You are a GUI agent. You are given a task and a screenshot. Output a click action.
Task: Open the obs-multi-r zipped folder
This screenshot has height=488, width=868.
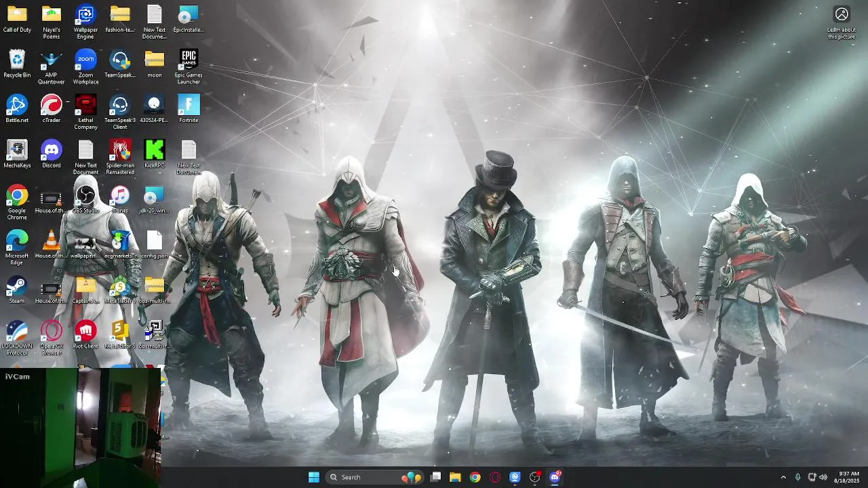pos(155,290)
